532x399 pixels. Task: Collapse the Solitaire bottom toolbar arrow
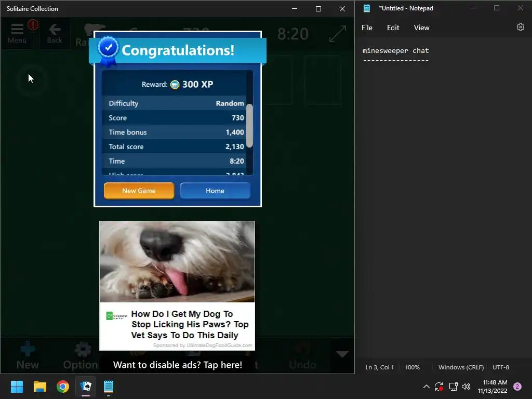coord(342,354)
